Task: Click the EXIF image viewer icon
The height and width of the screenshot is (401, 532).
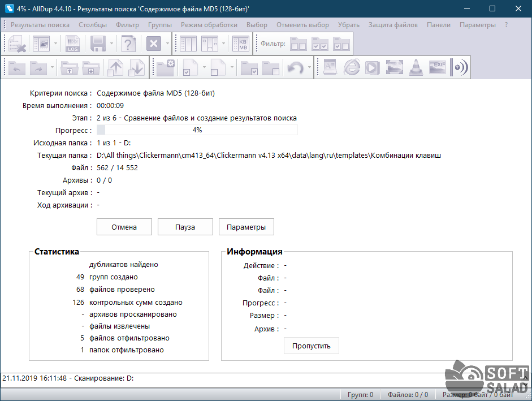Action: 438,68
